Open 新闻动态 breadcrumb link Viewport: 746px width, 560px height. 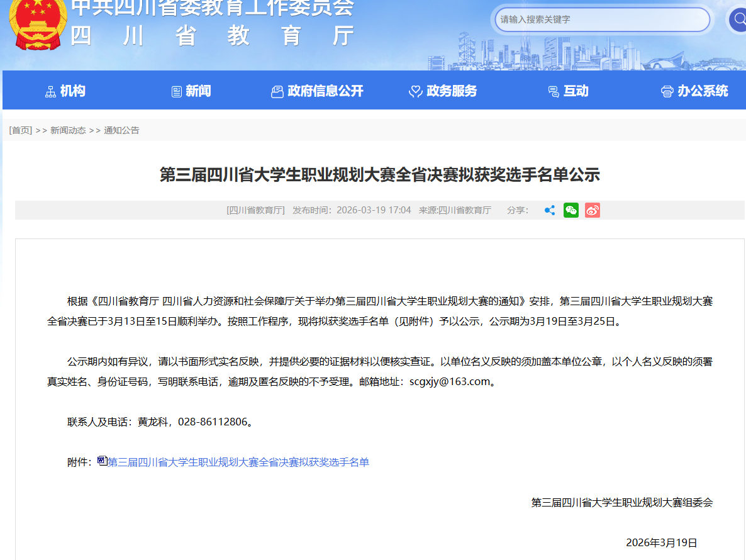[68, 130]
